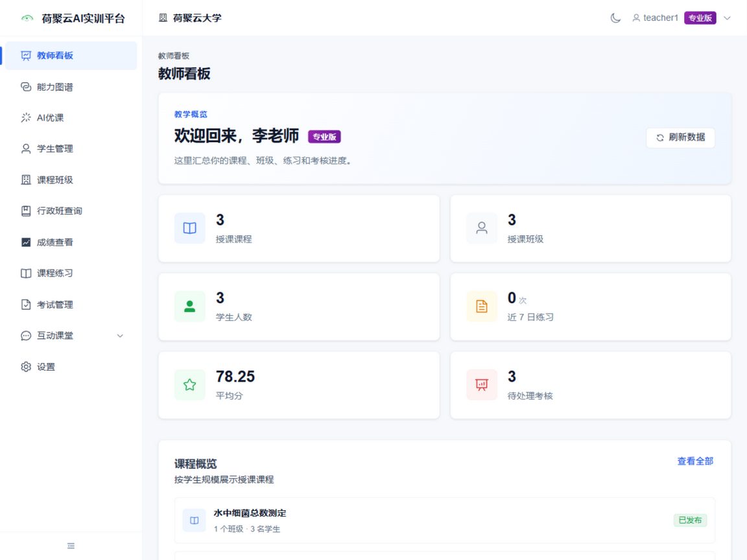Click the red 待处理考核 board icon
The height and width of the screenshot is (560, 747).
(x=482, y=385)
